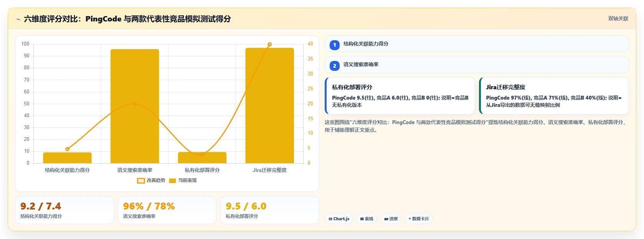Click the trend line point above 语义搜索准确率
644x239 pixels.
[135, 104]
